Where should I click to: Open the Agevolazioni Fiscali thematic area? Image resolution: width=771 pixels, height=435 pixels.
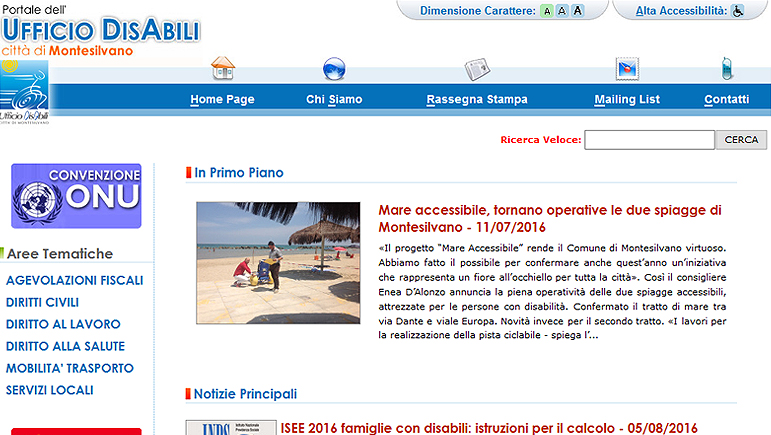(x=75, y=280)
